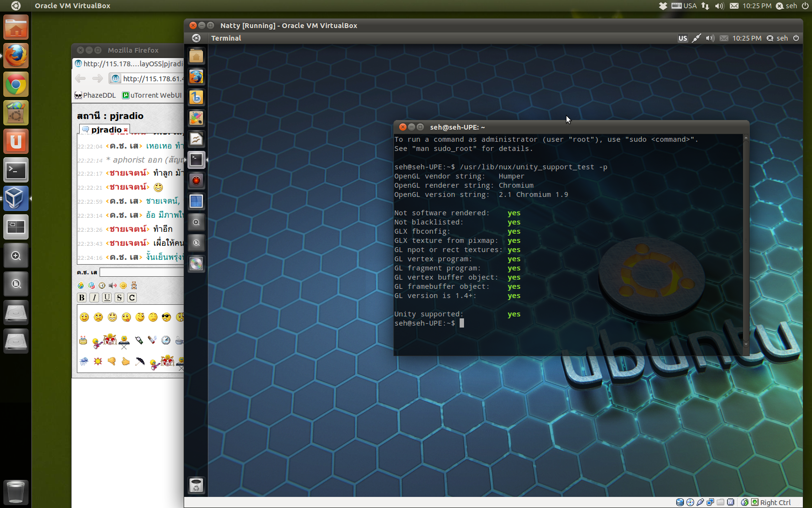This screenshot has width=812, height=508.
Task: Open Trash in the guest launcher
Action: pyautogui.click(x=196, y=485)
